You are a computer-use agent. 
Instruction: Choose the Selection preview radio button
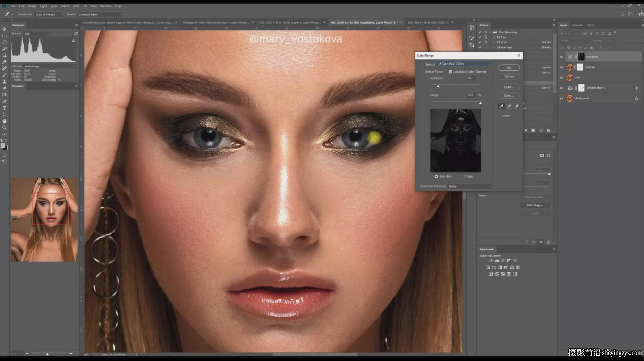(x=436, y=176)
